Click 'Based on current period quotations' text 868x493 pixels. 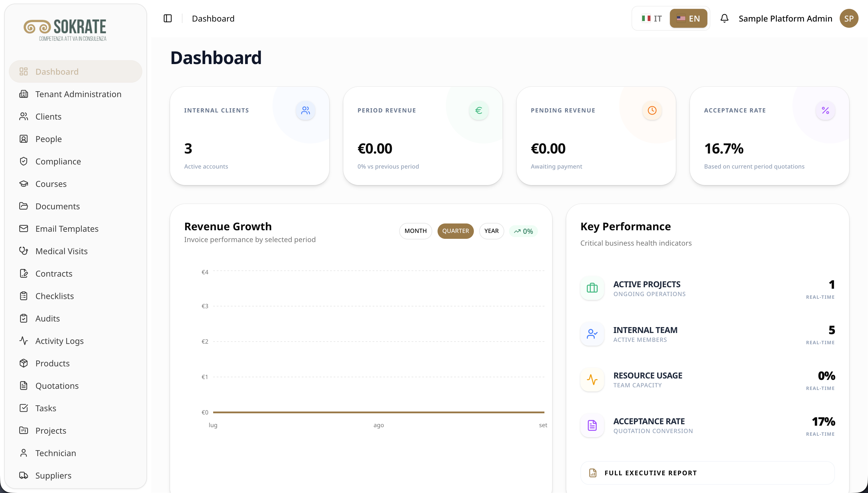(x=754, y=166)
